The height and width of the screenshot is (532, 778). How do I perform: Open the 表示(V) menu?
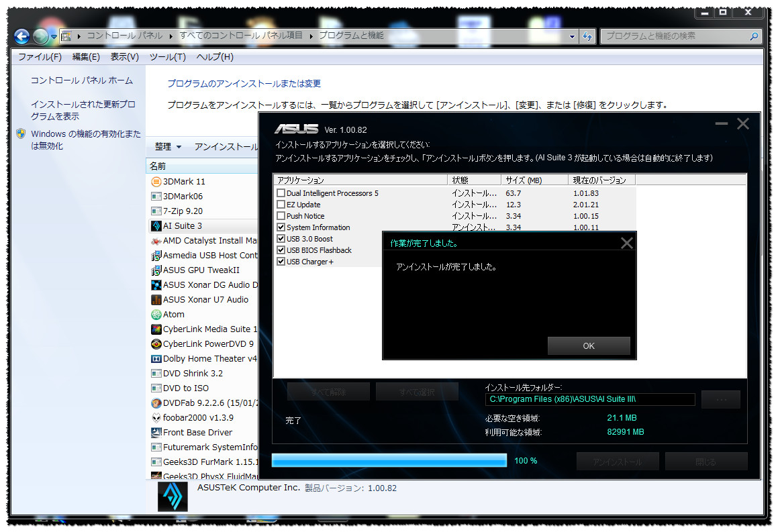point(125,57)
